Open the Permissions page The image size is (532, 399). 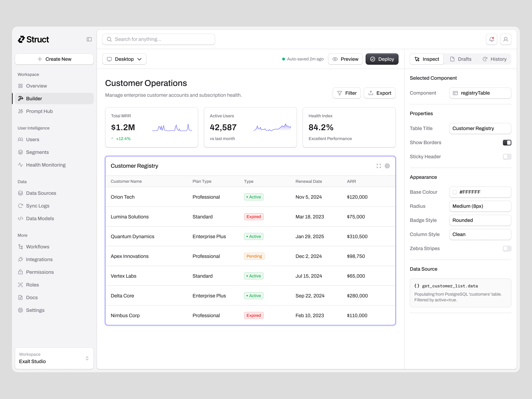(x=54, y=272)
